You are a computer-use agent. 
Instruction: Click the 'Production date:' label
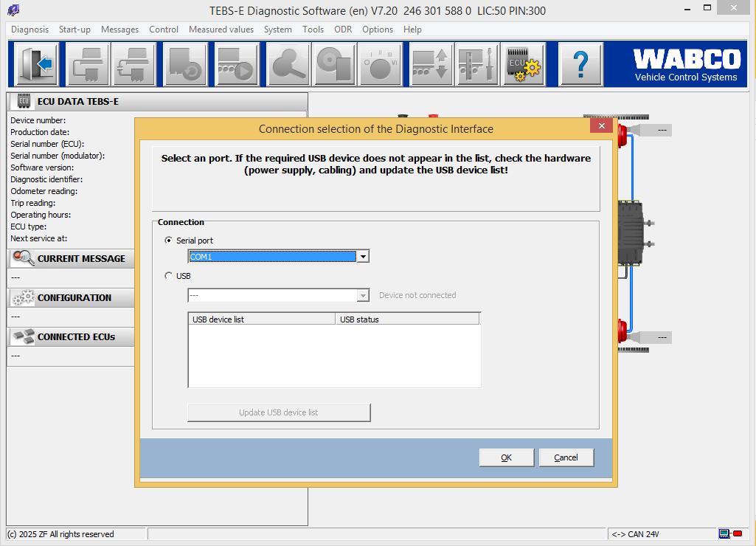(40, 131)
